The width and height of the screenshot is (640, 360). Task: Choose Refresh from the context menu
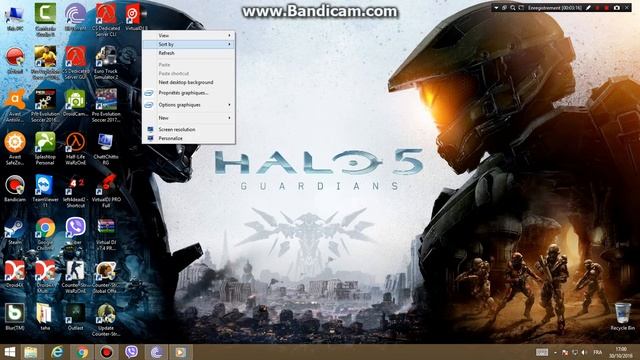point(189,53)
